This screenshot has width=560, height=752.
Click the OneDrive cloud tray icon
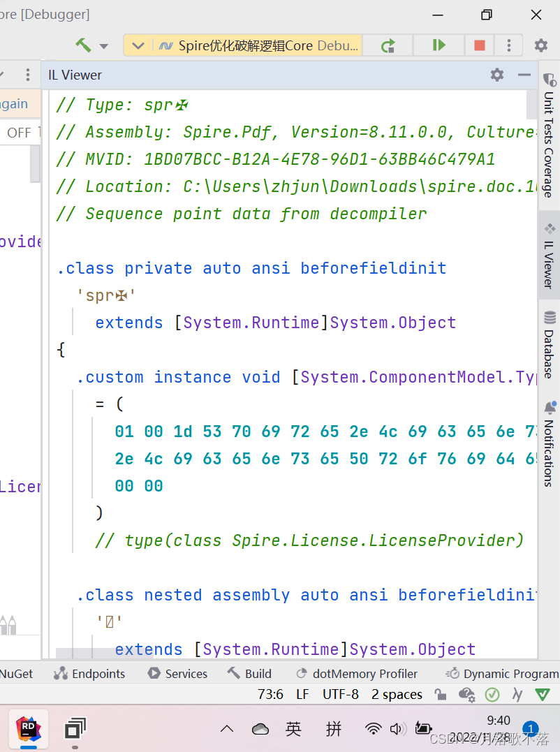(260, 730)
